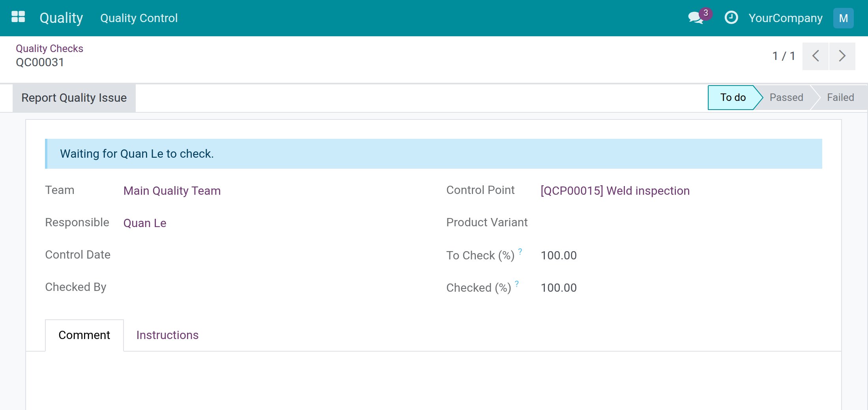Select the Comment tab

pos(84,335)
